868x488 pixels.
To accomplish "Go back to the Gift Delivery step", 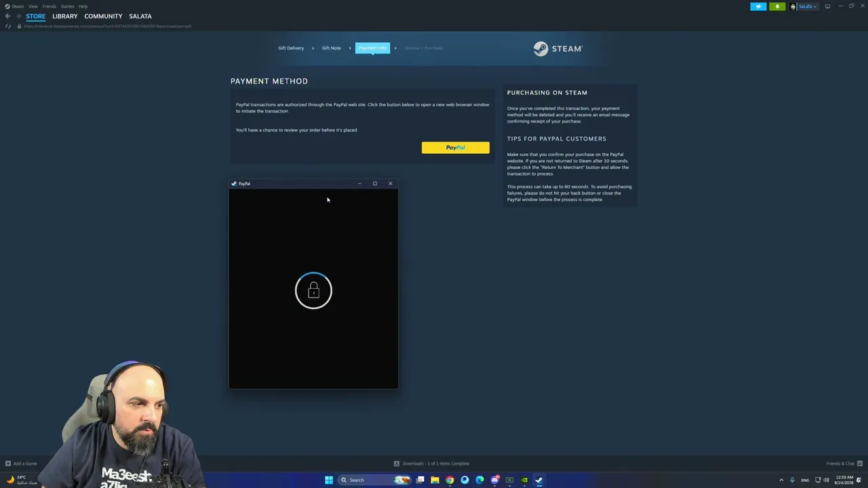I will click(x=291, y=48).
